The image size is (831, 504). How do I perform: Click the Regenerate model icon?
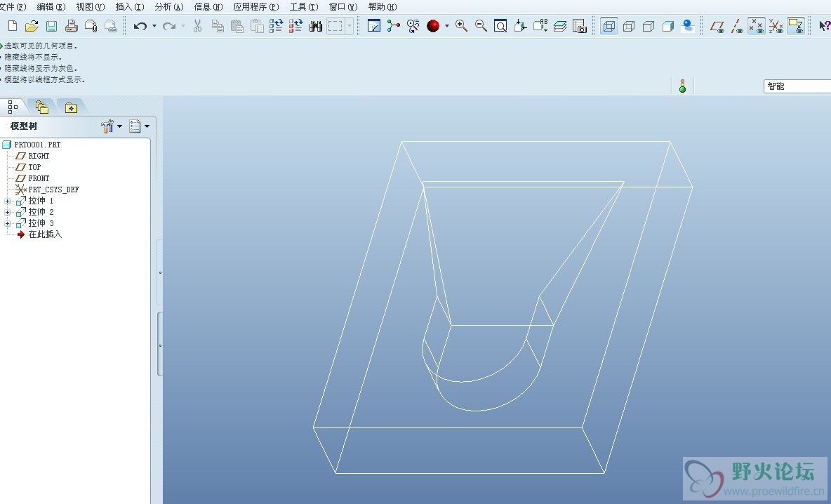(276, 25)
